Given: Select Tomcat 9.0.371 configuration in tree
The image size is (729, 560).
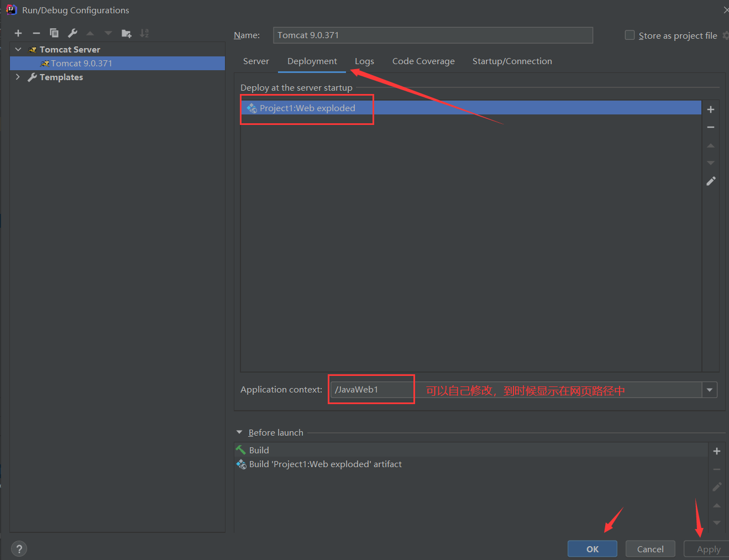Looking at the screenshot, I should 117,63.
